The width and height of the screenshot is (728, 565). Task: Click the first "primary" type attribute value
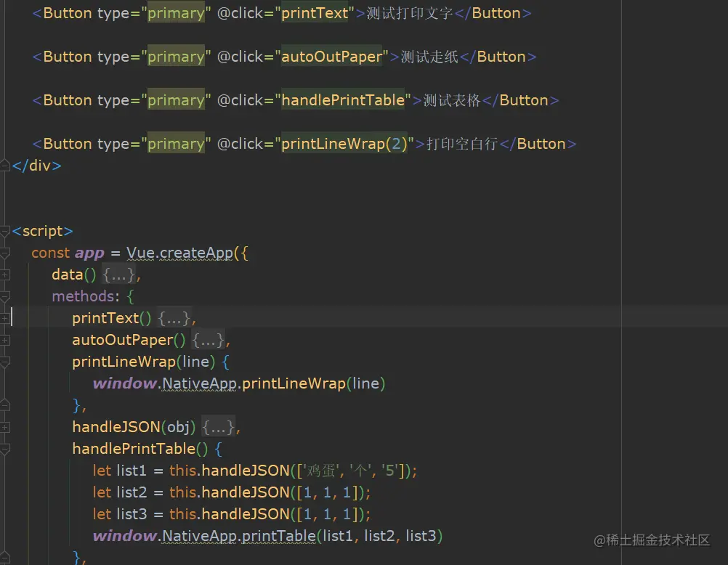point(176,13)
